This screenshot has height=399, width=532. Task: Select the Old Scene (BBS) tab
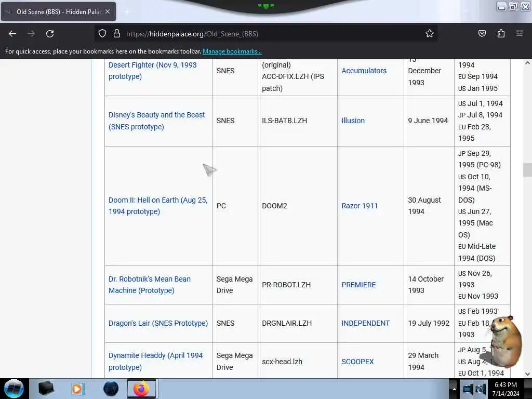(x=58, y=11)
